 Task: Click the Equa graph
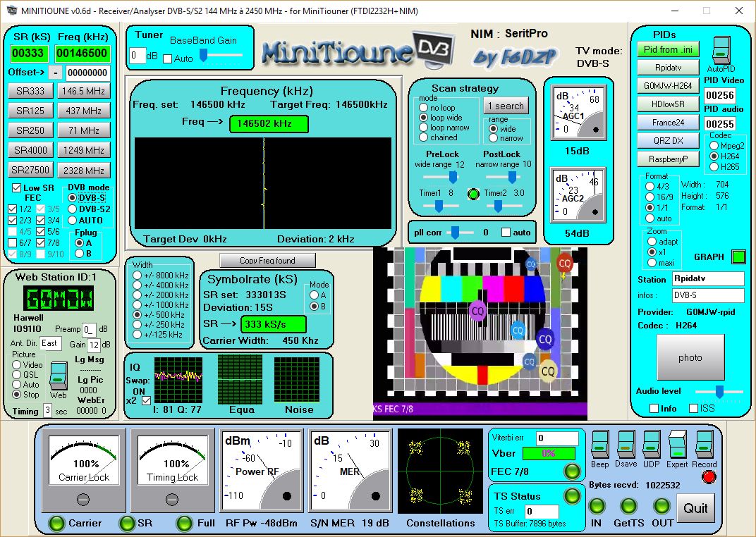240,378
